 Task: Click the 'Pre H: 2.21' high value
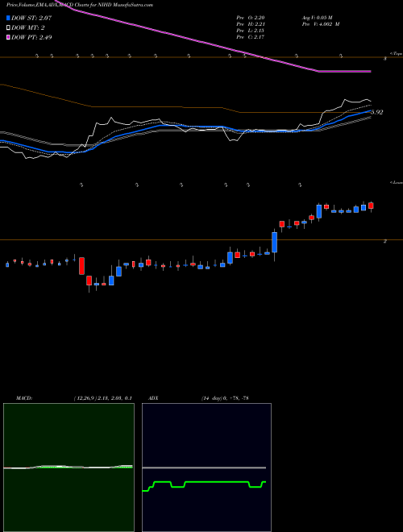point(251,24)
